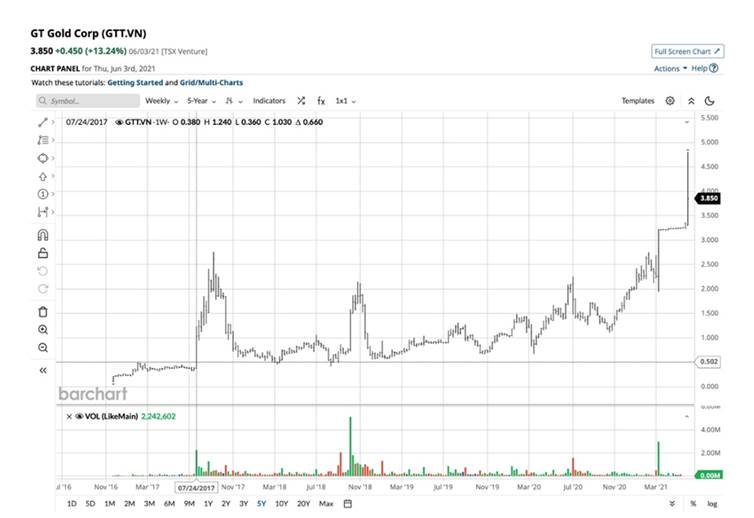Delete drawings with the trash icon
Viewport: 754px width, 518px height.
[x=42, y=311]
